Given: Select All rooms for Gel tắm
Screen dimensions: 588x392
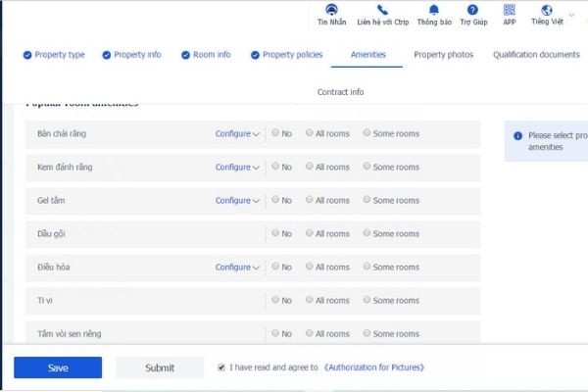Looking at the screenshot, I should pyautogui.click(x=309, y=199).
